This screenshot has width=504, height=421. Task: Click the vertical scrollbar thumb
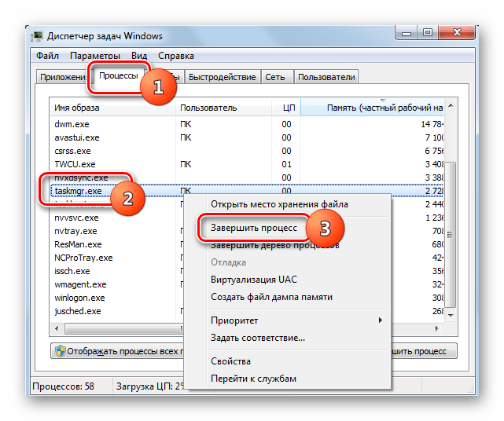tap(451, 234)
